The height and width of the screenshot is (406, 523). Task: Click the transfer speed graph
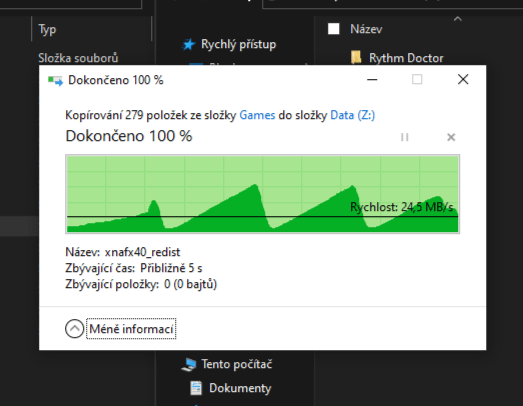(263, 194)
